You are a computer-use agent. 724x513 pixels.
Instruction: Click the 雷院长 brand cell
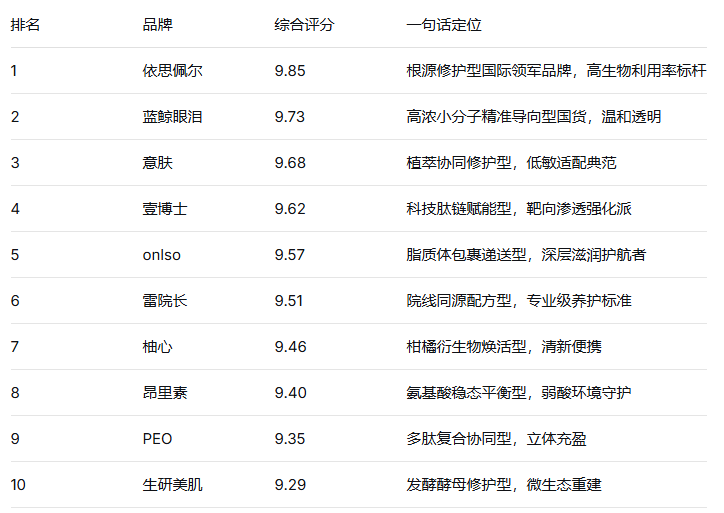click(165, 301)
